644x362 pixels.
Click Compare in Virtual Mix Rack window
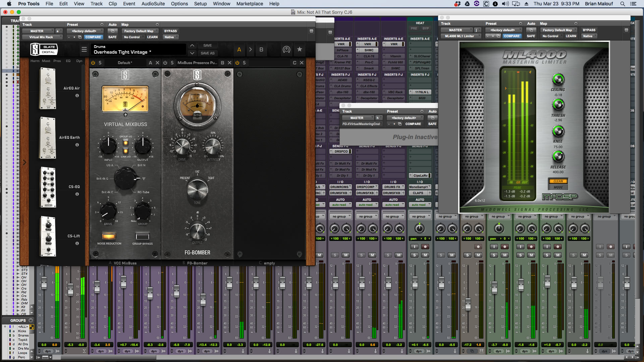(93, 37)
